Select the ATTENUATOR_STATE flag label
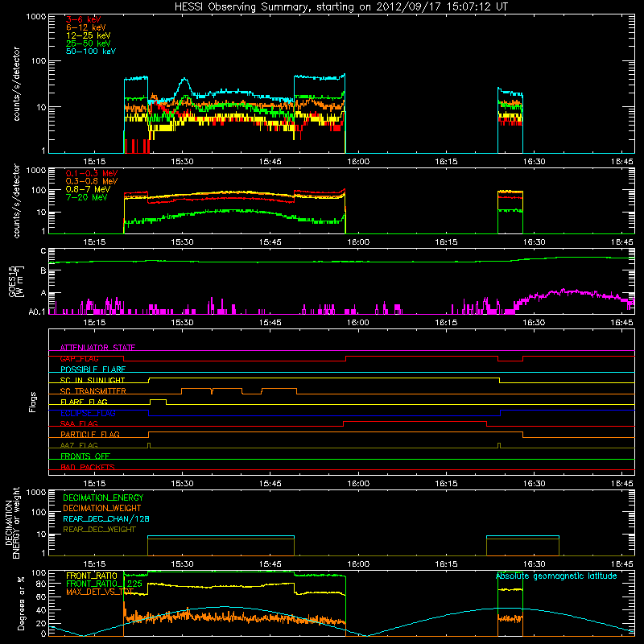Screen dimensions: 644x644 click(x=97, y=348)
